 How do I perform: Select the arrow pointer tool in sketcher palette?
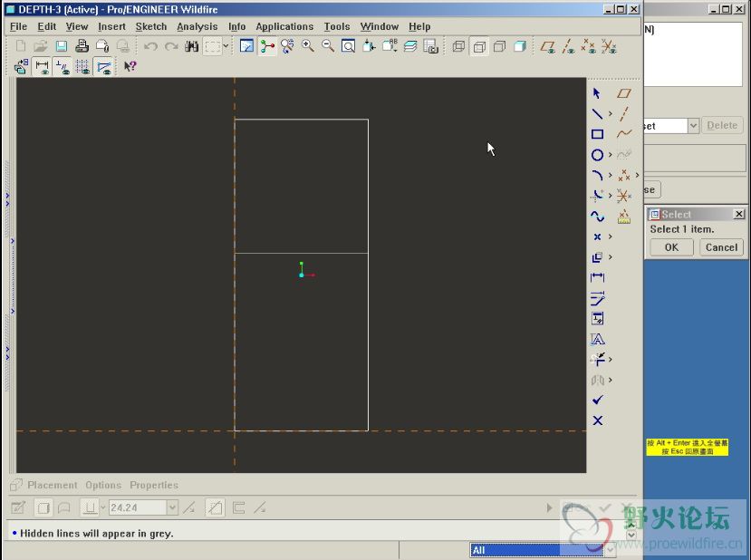point(597,93)
